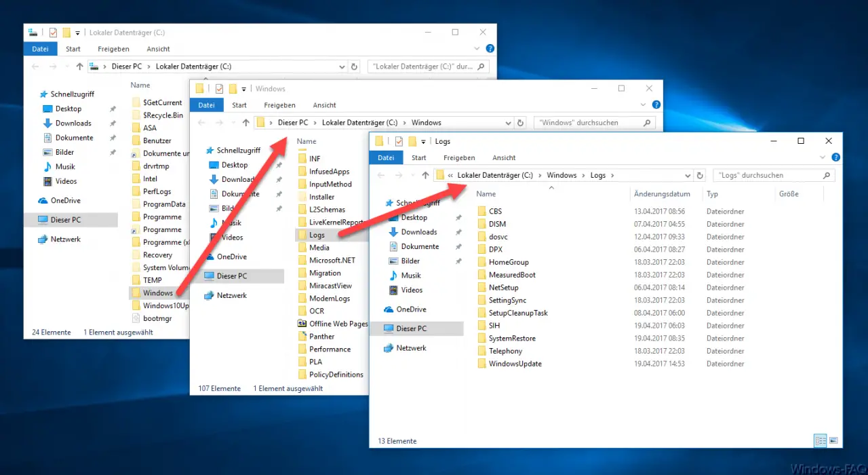Switch to Freigeben tab in Logs window
868x475 pixels.
[460, 157]
